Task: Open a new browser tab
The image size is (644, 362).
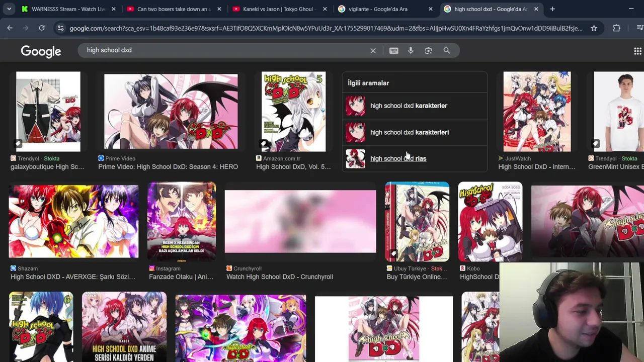Action: pyautogui.click(x=552, y=9)
